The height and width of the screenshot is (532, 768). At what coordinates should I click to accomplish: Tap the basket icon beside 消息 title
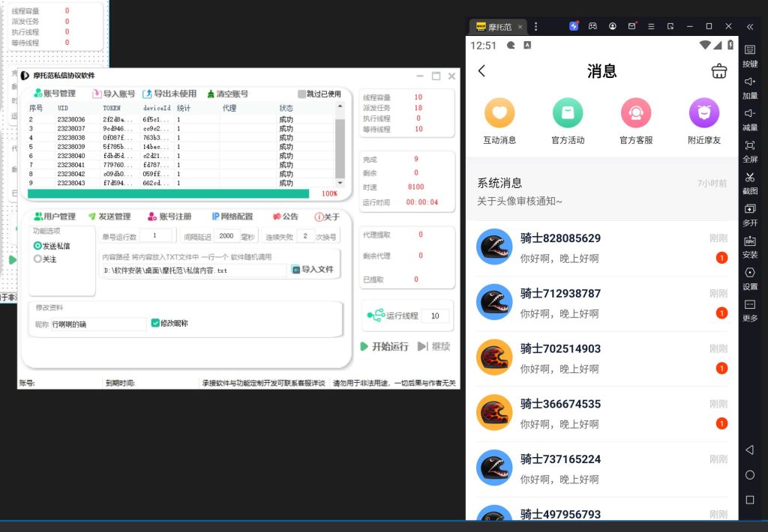(x=718, y=71)
